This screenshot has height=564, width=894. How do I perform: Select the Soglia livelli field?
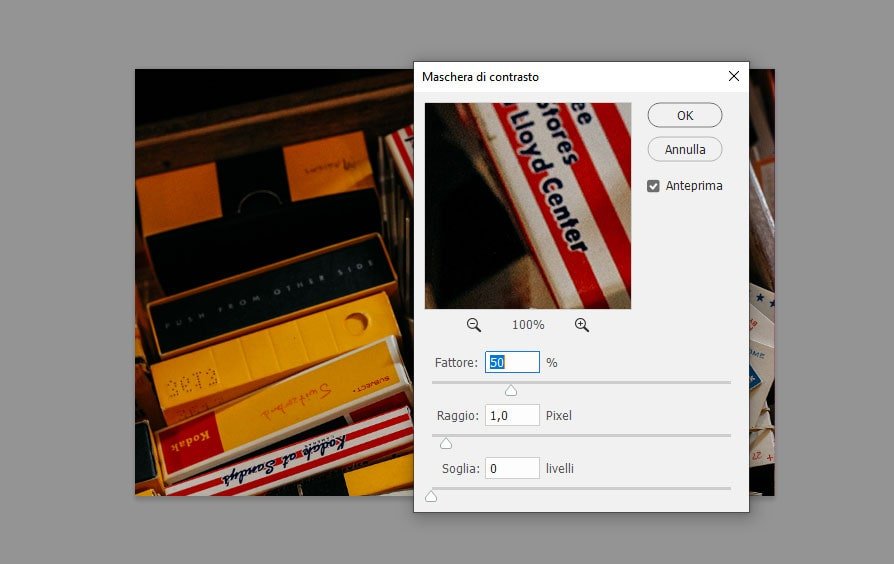point(512,468)
